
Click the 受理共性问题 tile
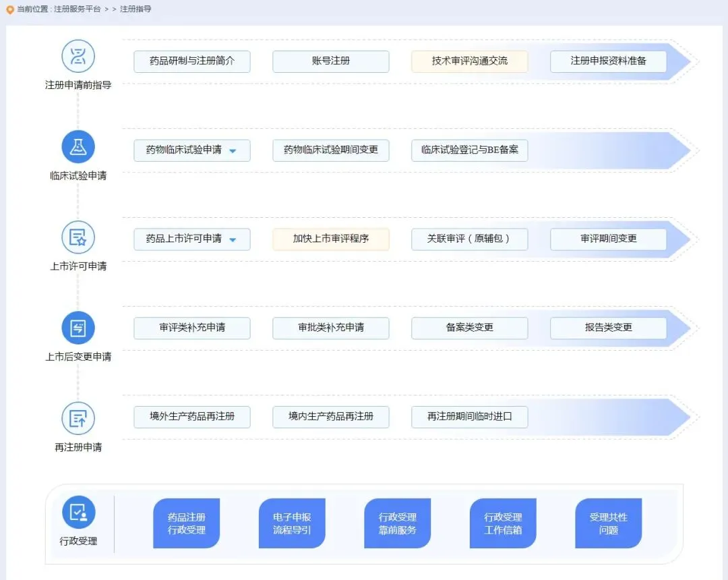tap(607, 523)
